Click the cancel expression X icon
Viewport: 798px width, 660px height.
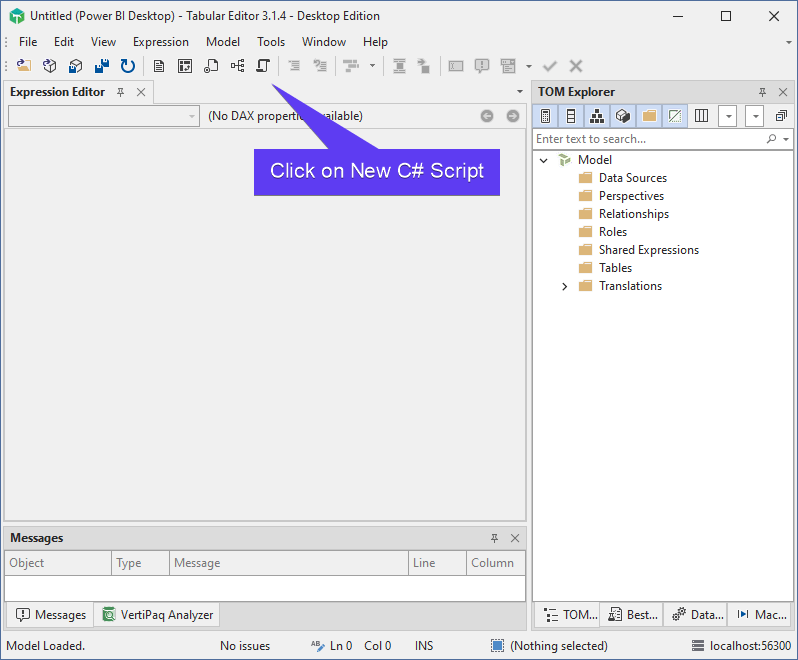point(576,66)
